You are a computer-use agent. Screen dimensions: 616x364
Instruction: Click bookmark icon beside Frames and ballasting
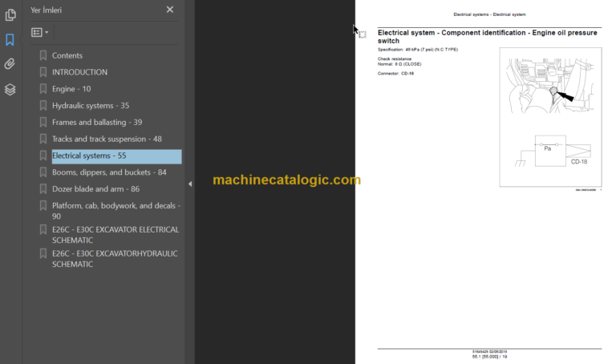[x=43, y=122]
